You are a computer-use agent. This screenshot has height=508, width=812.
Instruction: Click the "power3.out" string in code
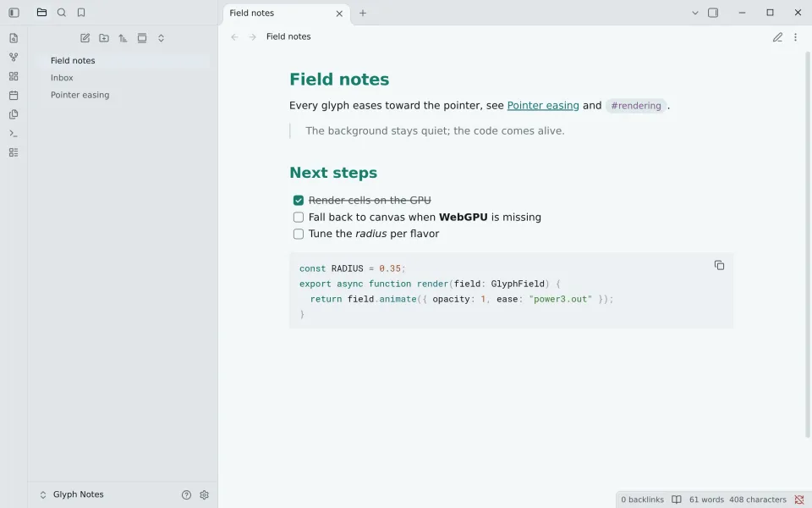tap(560, 299)
